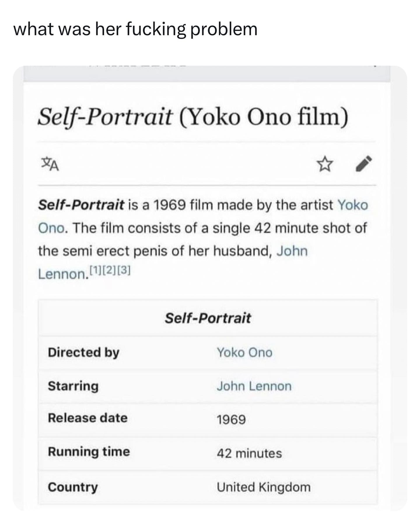
Task: Click the Starring label in infobox
Action: [x=73, y=386]
